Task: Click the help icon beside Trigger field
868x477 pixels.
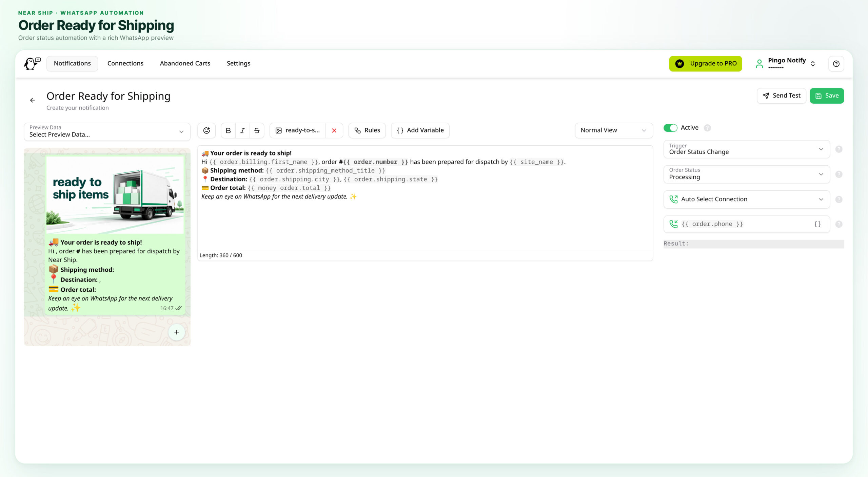Action: (839, 149)
